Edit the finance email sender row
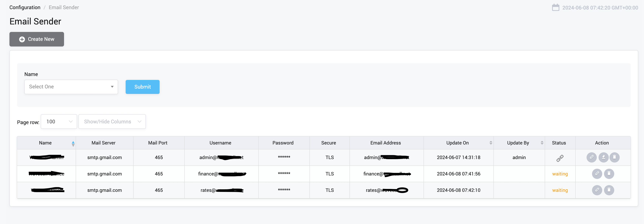The image size is (644, 224). [x=597, y=174]
